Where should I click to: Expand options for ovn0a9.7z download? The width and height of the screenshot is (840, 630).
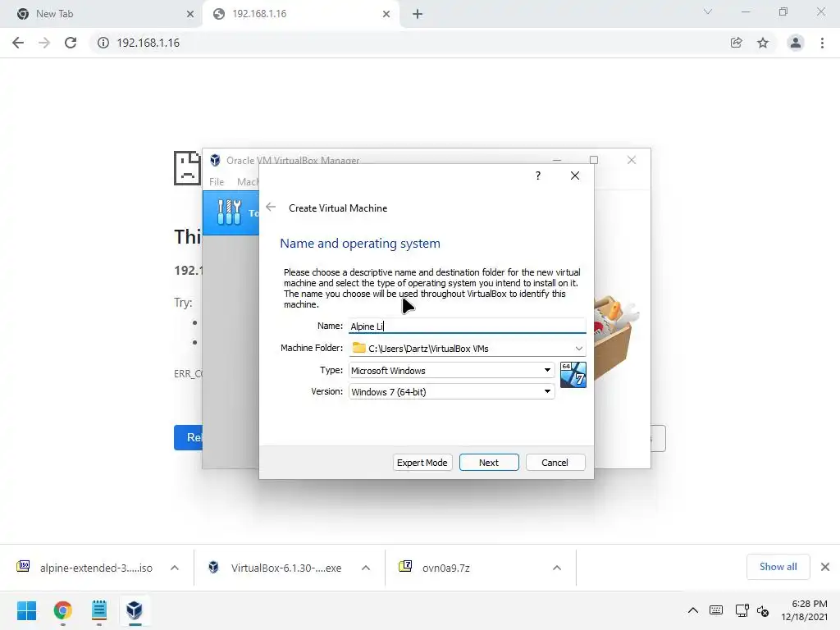pos(557,568)
